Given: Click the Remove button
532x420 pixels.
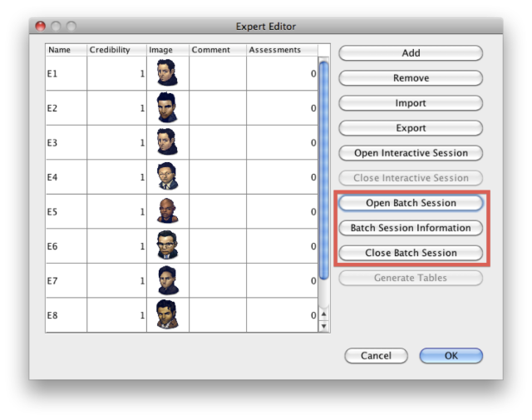Looking at the screenshot, I should (x=411, y=78).
